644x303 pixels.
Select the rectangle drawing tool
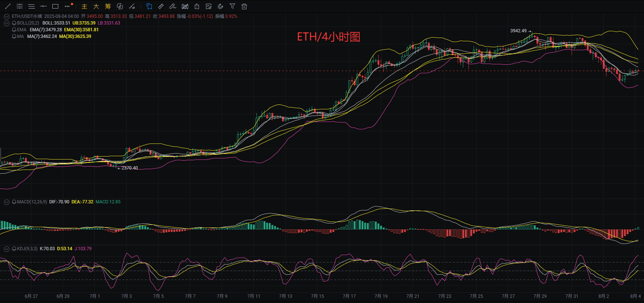click(55, 6)
